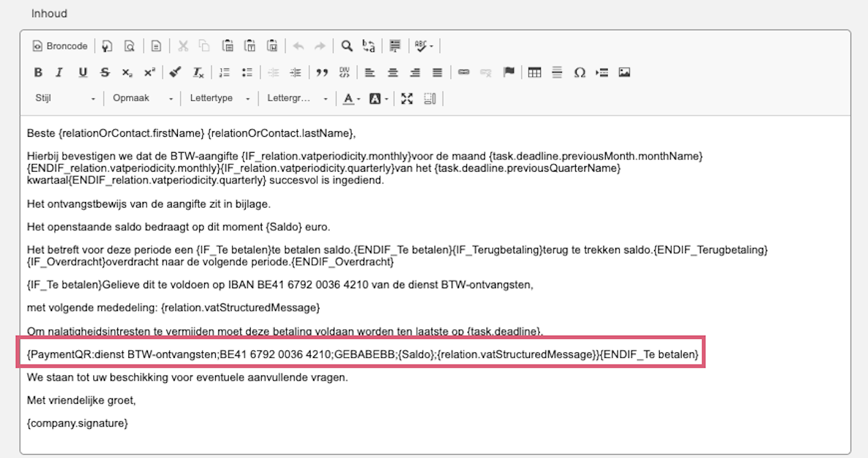The height and width of the screenshot is (458, 868).
Task: Click the Redo arrow
Action: pos(320,46)
